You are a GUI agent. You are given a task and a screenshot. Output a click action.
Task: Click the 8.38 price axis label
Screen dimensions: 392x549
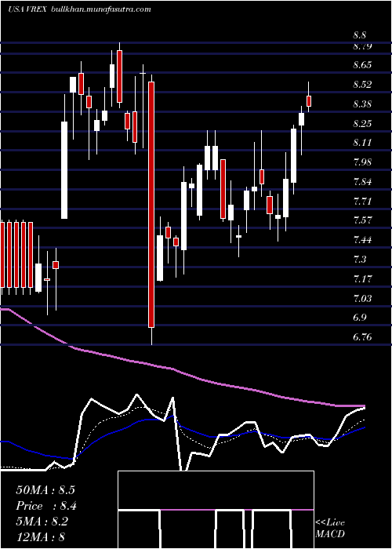tap(362, 104)
